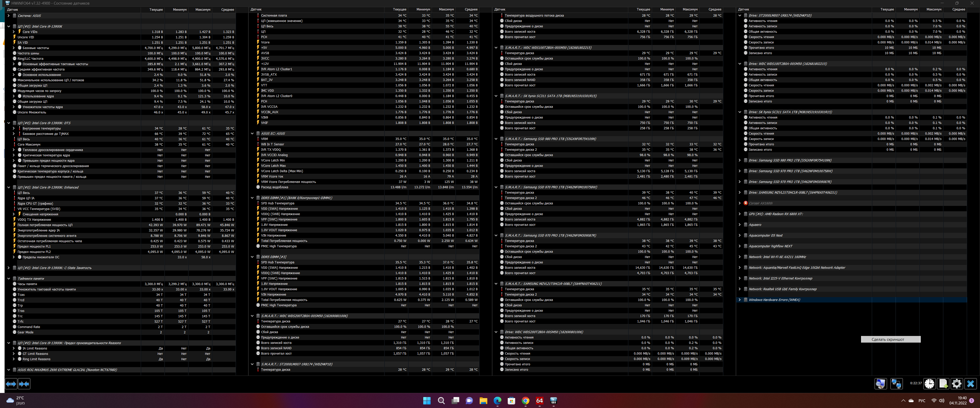This screenshot has height=408, width=980.
Task: Click the remote network computers icon
Action: pyautogui.click(x=896, y=384)
